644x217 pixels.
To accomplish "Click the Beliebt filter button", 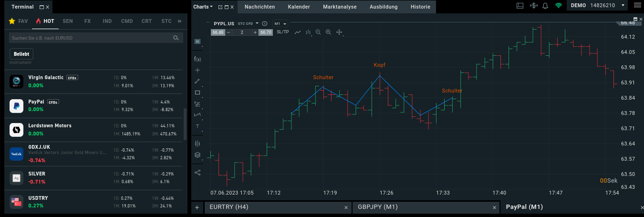I will click(x=21, y=54).
